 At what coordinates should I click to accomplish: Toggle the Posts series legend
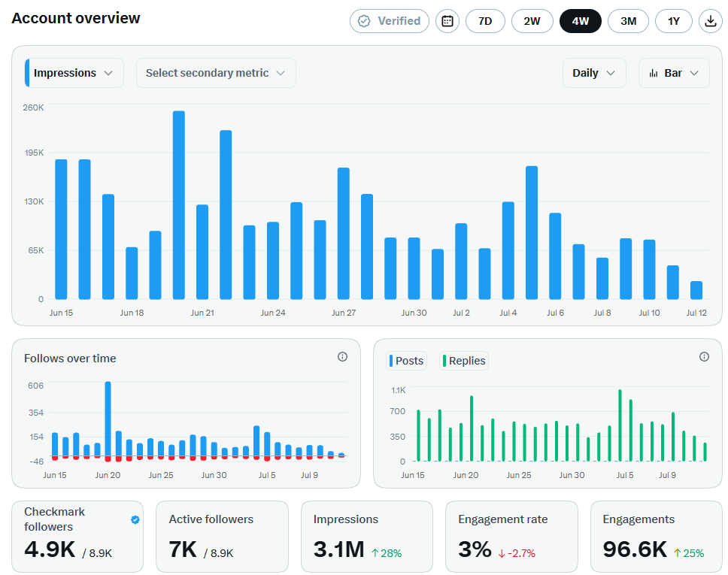(x=406, y=361)
